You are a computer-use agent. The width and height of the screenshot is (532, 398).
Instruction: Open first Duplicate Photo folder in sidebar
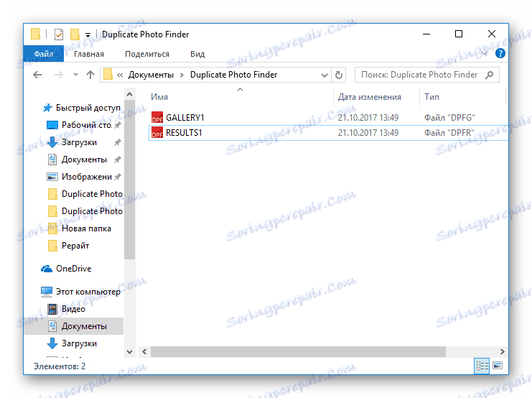(x=92, y=194)
